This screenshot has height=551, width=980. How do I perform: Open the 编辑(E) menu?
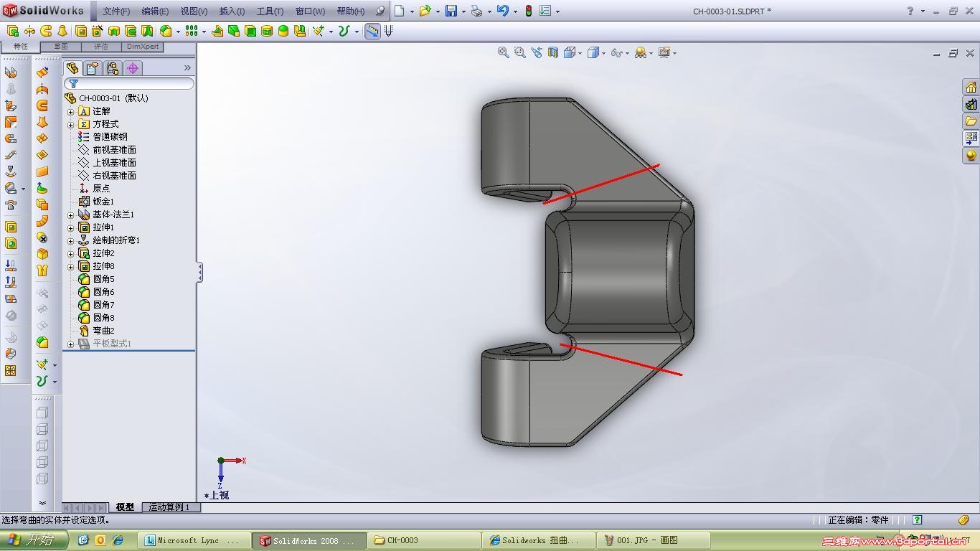click(x=155, y=11)
